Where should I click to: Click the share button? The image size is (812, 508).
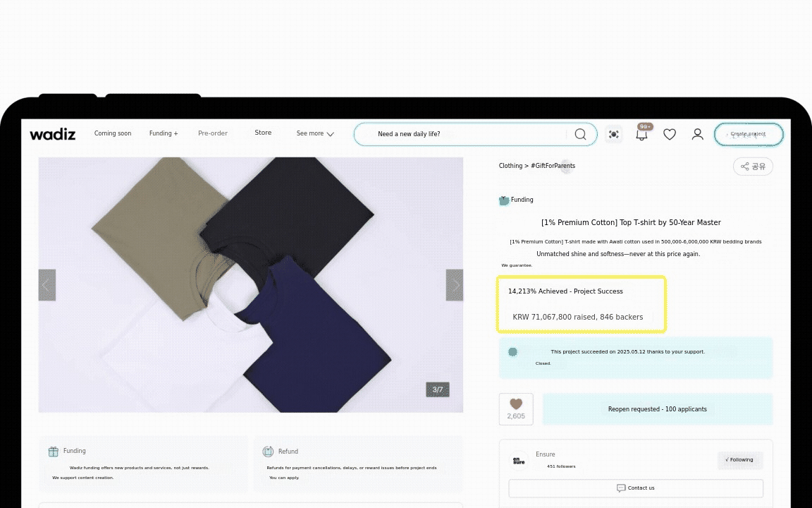pos(753,167)
